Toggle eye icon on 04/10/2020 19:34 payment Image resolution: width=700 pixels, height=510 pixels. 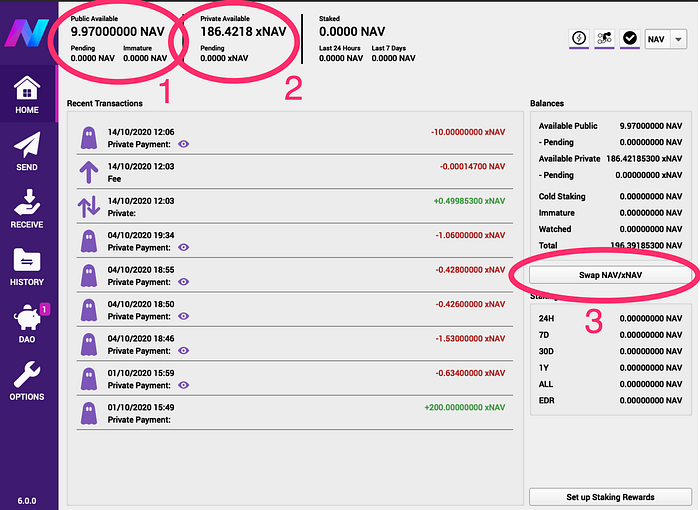183,247
